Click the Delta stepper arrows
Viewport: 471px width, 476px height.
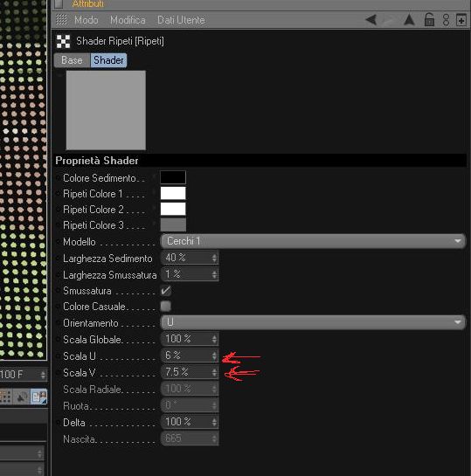pyautogui.click(x=214, y=422)
